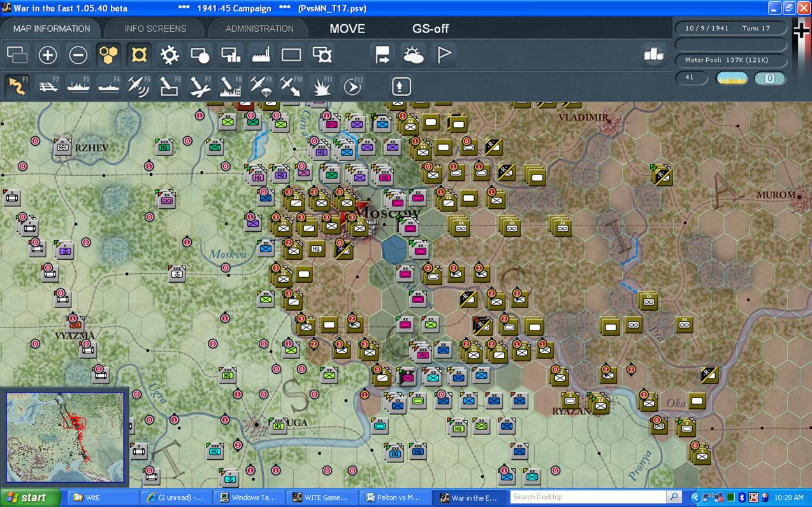Click the screen-with-bar-chart icon
The height and width of the screenshot is (507, 812).
coord(231,55)
